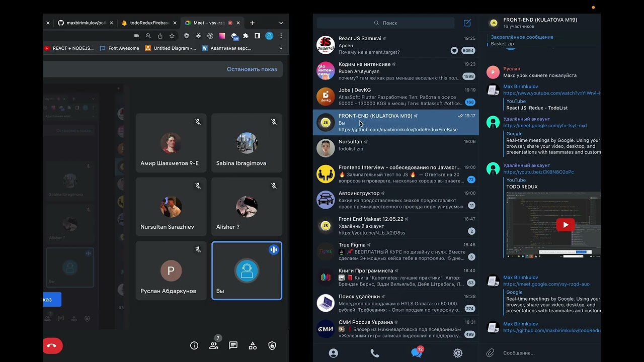Select the Alisher ? participant tile

[x=247, y=207]
